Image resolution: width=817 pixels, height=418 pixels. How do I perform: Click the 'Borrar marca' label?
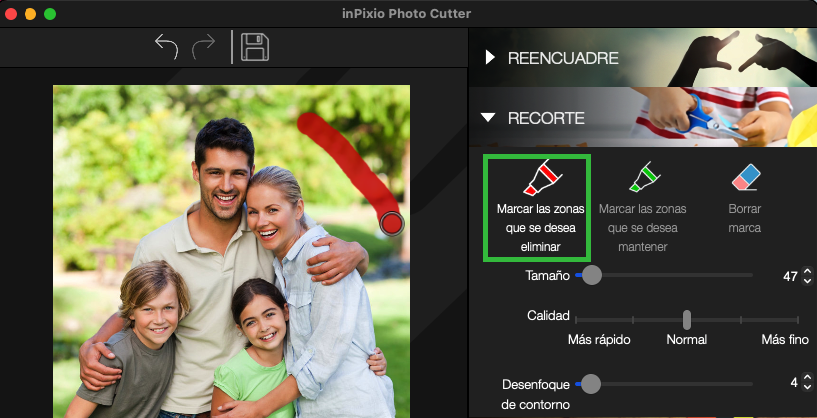[x=745, y=218]
